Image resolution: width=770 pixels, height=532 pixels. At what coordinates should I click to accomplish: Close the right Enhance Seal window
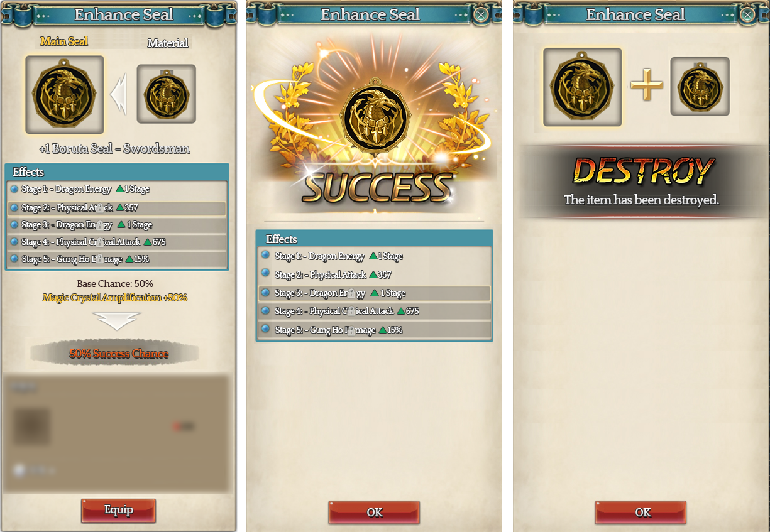(747, 14)
